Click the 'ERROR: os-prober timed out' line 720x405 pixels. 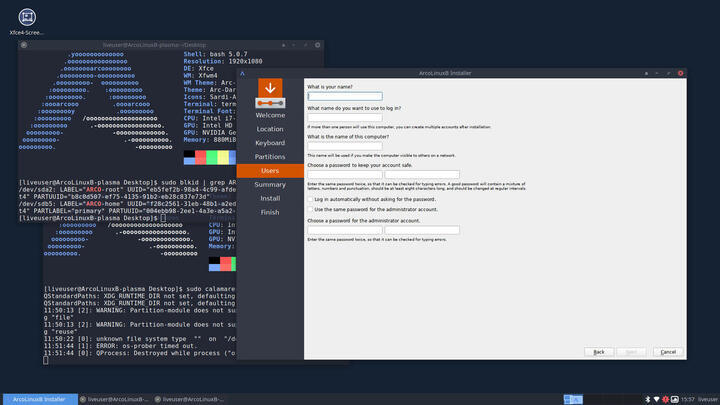(x=120, y=346)
